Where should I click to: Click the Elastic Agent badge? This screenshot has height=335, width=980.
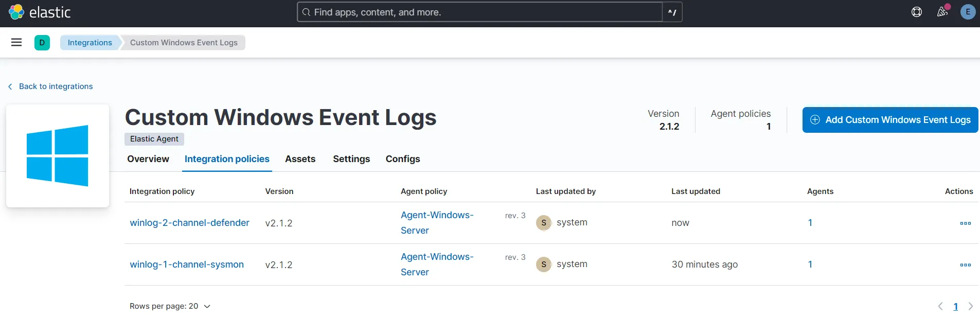(154, 139)
